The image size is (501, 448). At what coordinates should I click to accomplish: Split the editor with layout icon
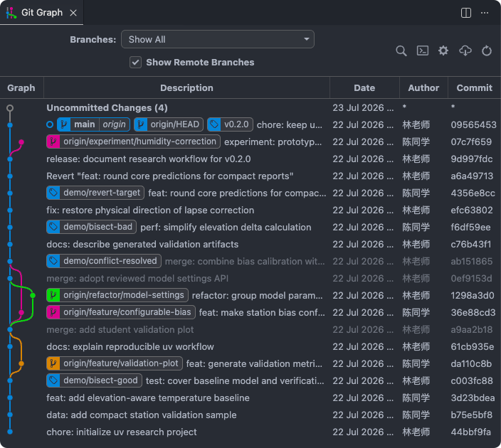tap(466, 13)
